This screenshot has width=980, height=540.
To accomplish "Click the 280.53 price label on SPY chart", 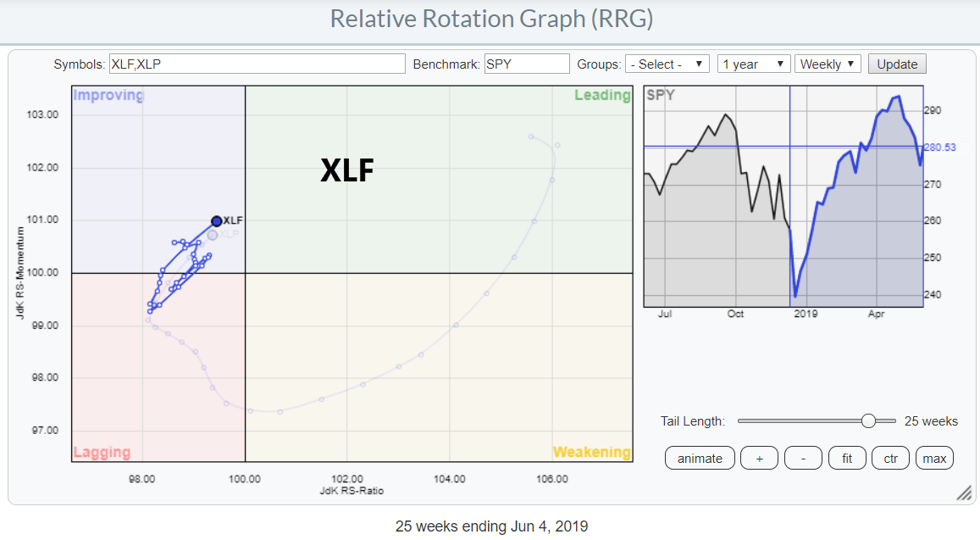I will [x=941, y=148].
